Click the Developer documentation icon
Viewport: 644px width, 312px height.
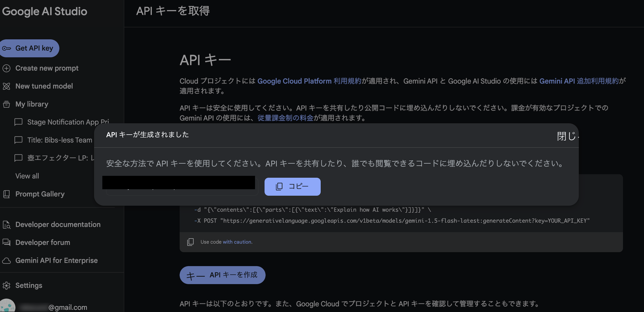click(6, 225)
